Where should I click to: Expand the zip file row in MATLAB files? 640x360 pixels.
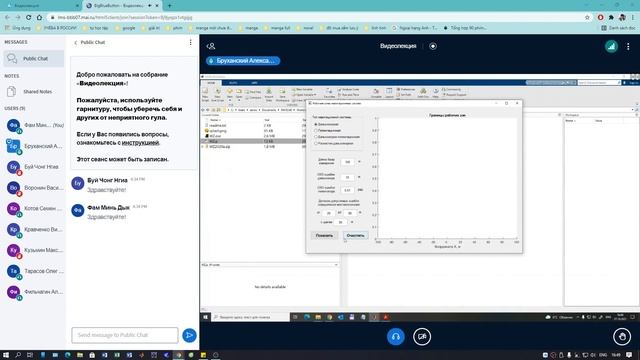point(203,147)
